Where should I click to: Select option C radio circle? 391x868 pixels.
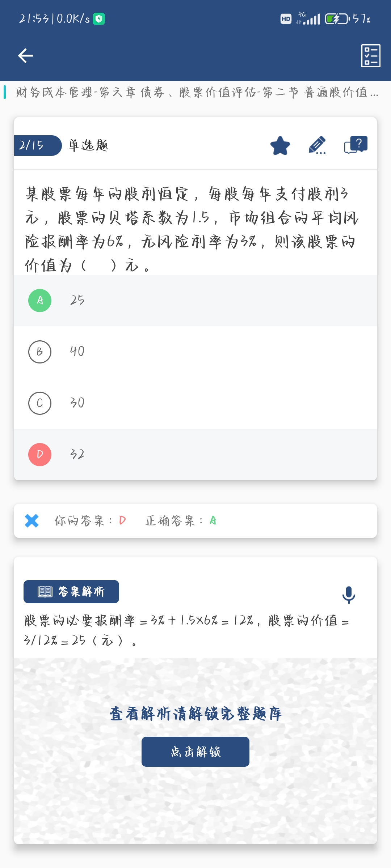(40, 403)
